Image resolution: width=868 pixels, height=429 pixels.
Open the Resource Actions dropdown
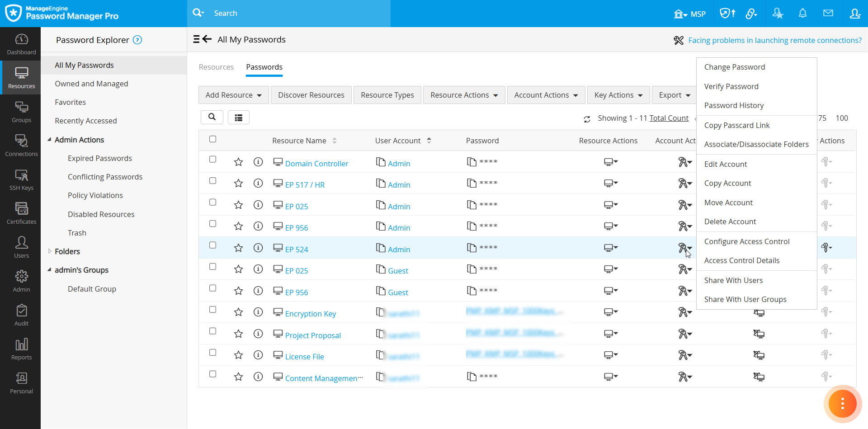click(464, 95)
